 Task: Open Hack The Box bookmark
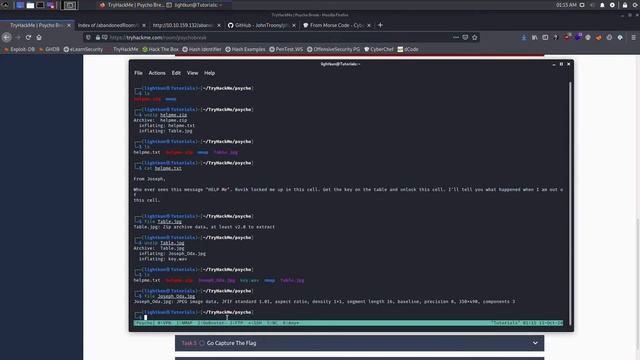(x=160, y=49)
